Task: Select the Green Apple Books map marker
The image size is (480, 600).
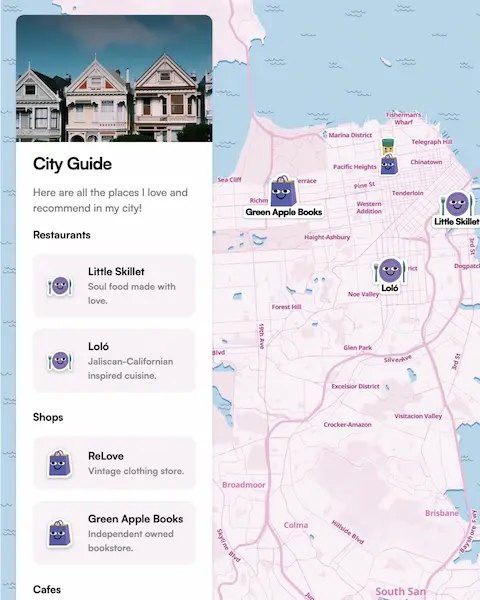Action: click(284, 191)
